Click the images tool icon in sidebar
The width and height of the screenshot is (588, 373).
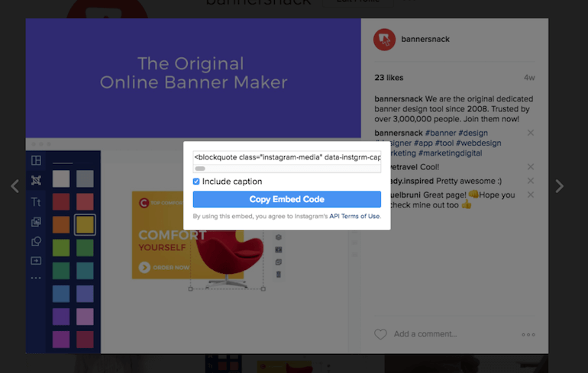36,222
